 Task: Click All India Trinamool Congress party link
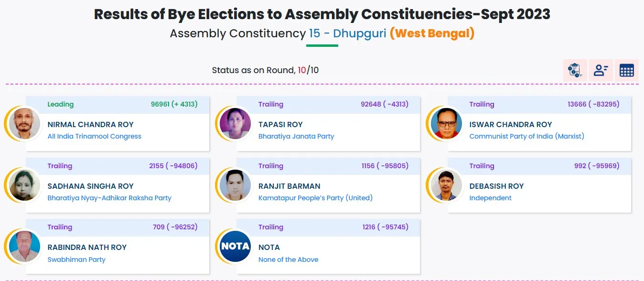[x=95, y=136]
